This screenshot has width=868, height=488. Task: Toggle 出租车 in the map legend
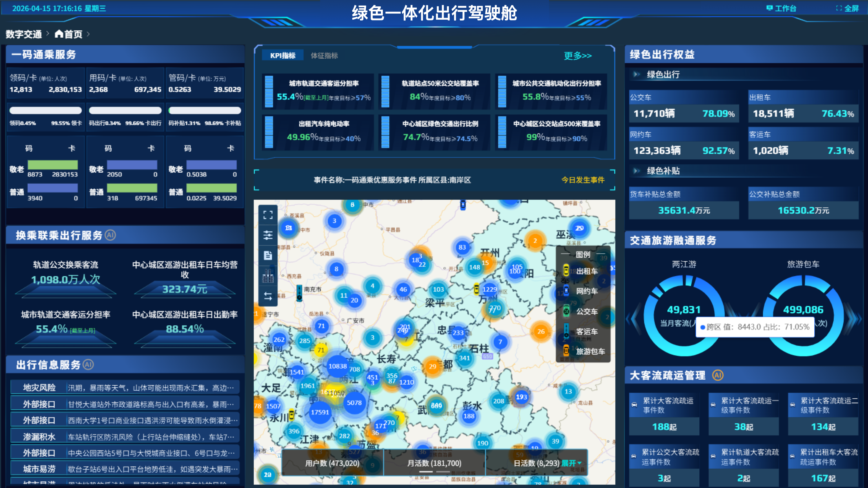click(x=586, y=271)
